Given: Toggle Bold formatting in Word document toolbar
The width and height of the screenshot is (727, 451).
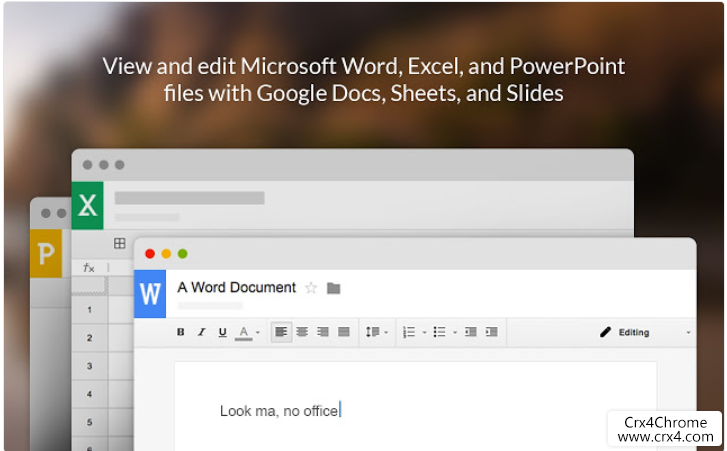Looking at the screenshot, I should [x=181, y=332].
